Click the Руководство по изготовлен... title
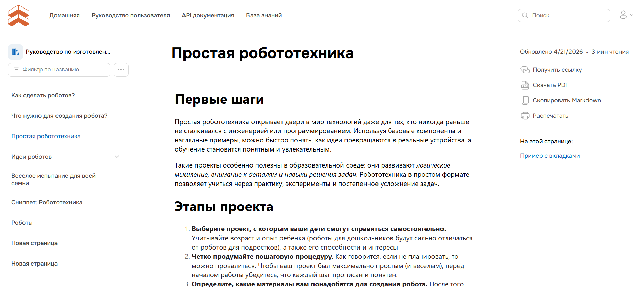 click(x=68, y=52)
